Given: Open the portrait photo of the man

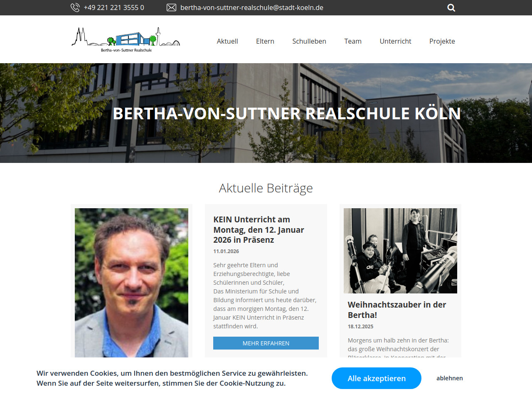Looking at the screenshot, I should click(131, 283).
